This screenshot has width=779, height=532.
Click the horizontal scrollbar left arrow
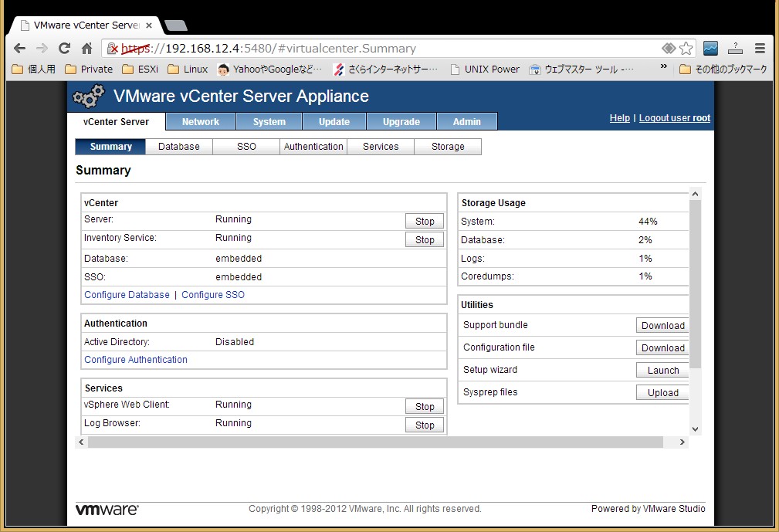(82, 442)
